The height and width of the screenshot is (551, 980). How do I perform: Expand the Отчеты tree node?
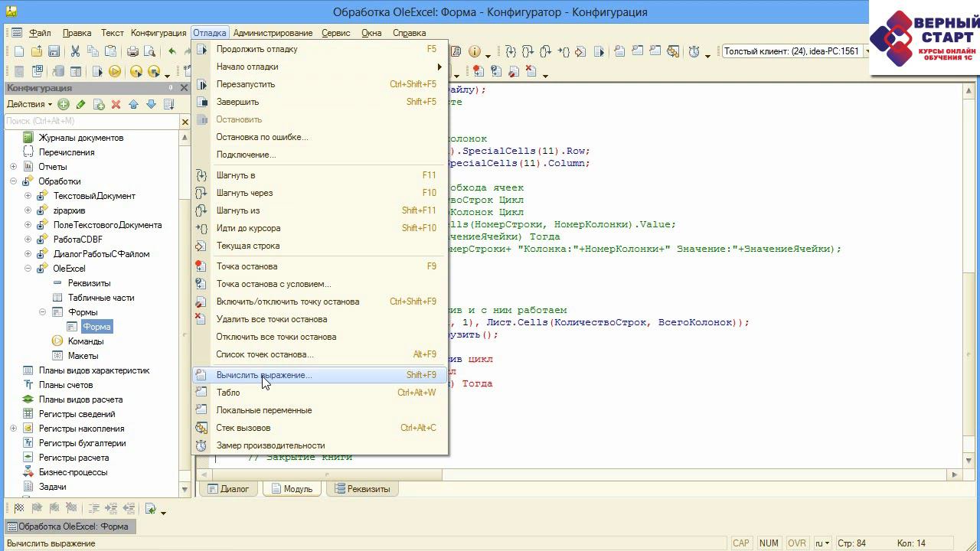13,167
